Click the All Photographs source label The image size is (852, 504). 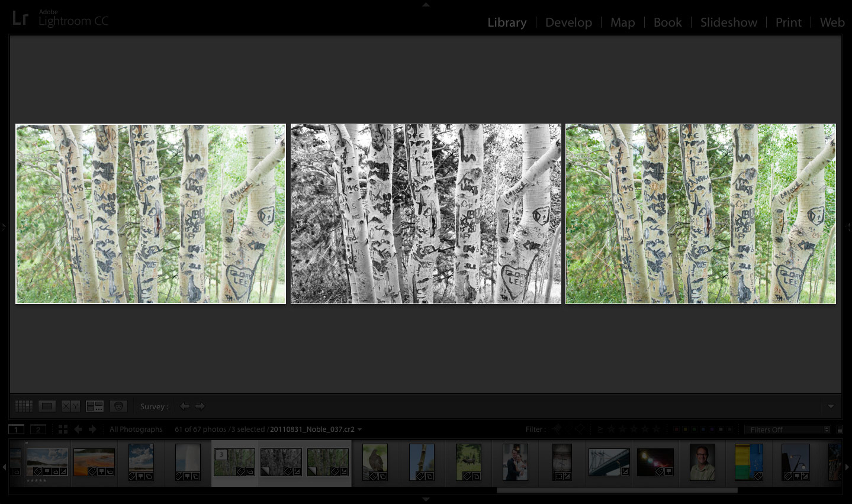tap(136, 429)
